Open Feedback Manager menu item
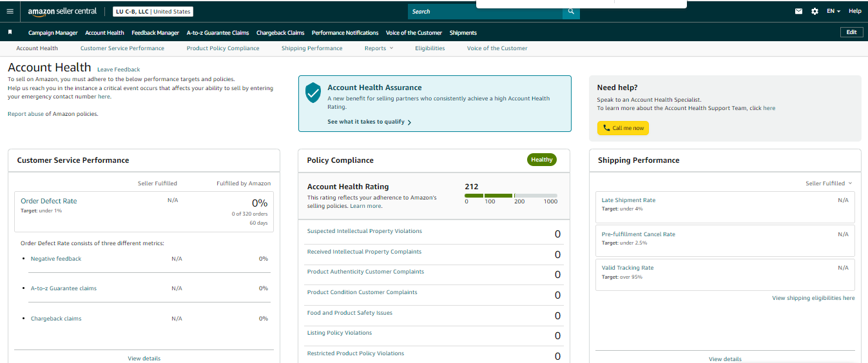Image resolution: width=868 pixels, height=363 pixels. (x=155, y=33)
